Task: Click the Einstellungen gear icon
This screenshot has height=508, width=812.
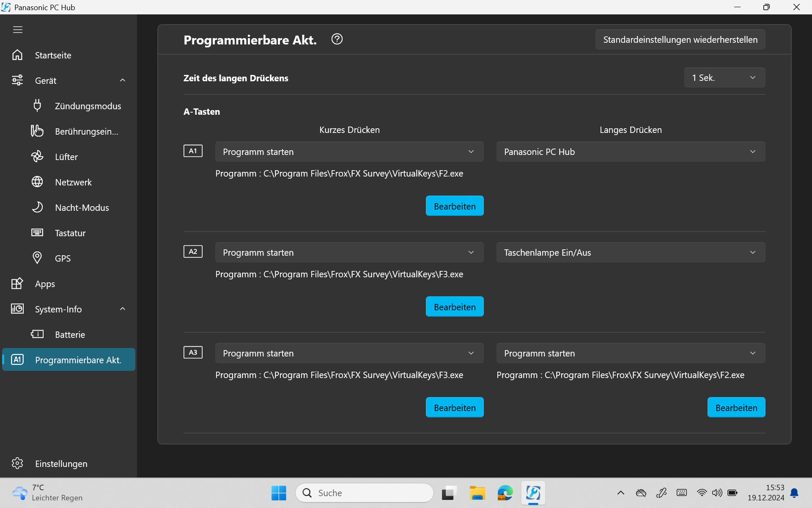Action: pos(17,463)
